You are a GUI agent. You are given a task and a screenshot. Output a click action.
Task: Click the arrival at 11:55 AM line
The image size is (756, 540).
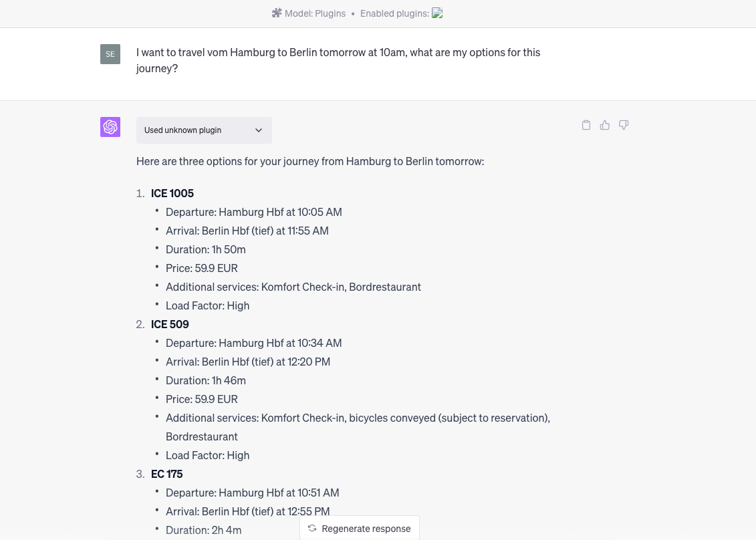(x=247, y=231)
